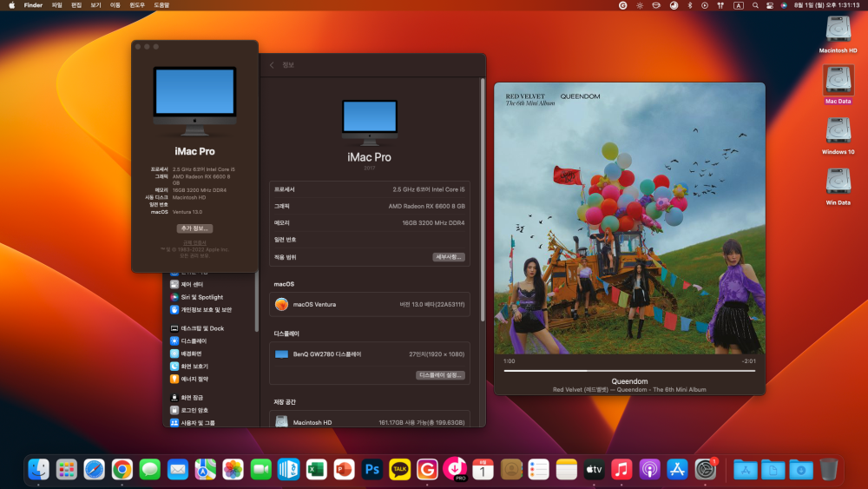Open Mail from the Dock

click(178, 470)
